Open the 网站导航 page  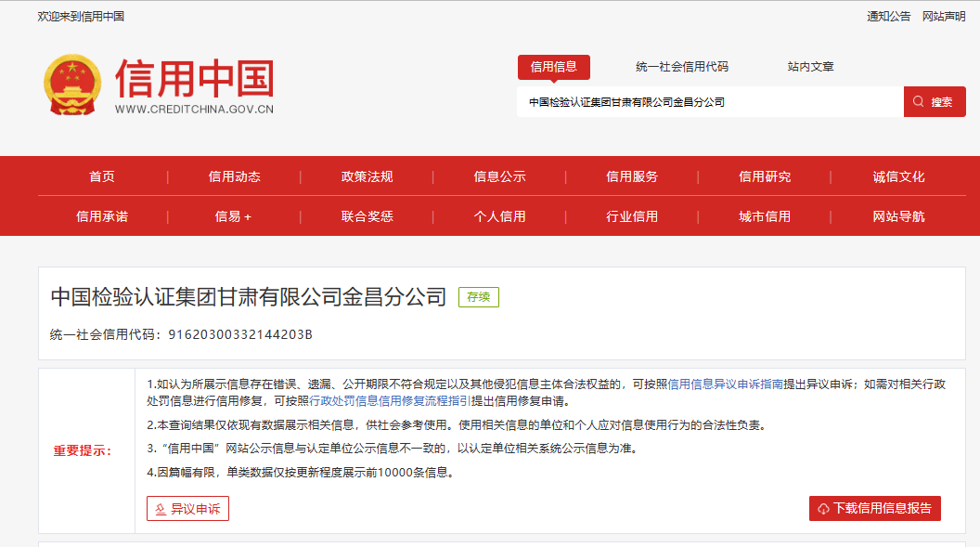point(896,215)
